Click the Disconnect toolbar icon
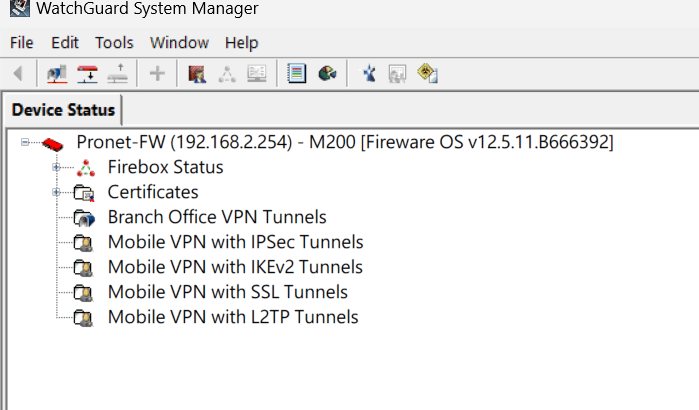 (x=118, y=74)
